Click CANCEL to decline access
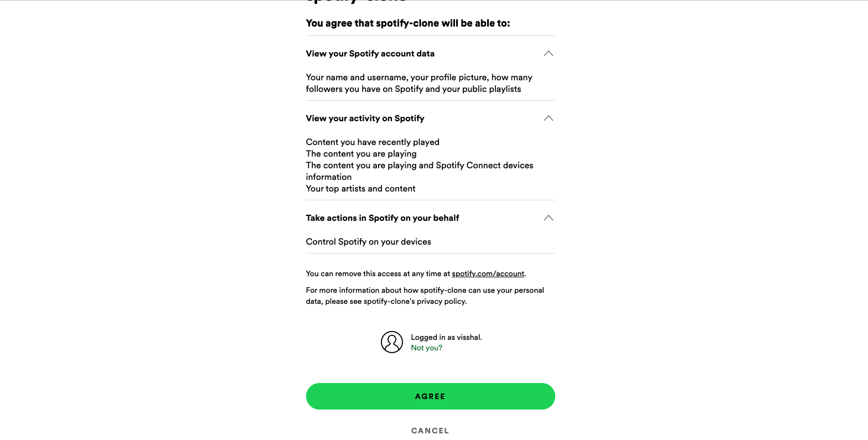Screen dimensions: 868x440 click(x=430, y=430)
